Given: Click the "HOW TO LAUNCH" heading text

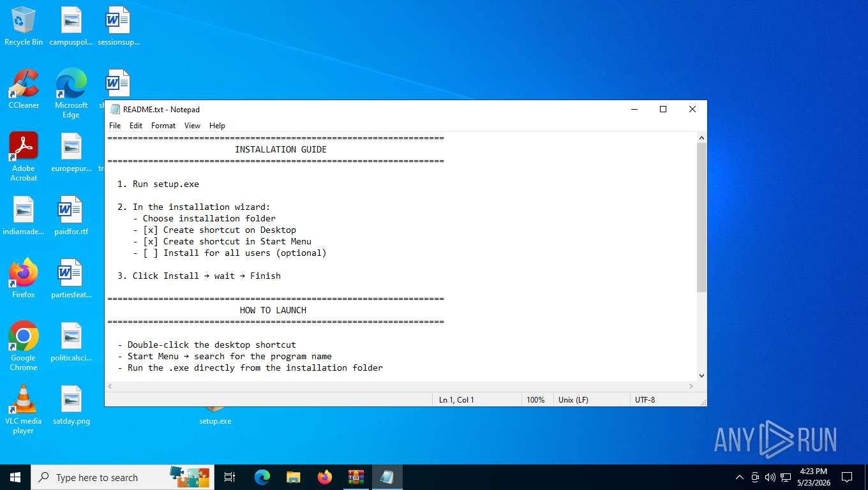Looking at the screenshot, I should coord(273,310).
